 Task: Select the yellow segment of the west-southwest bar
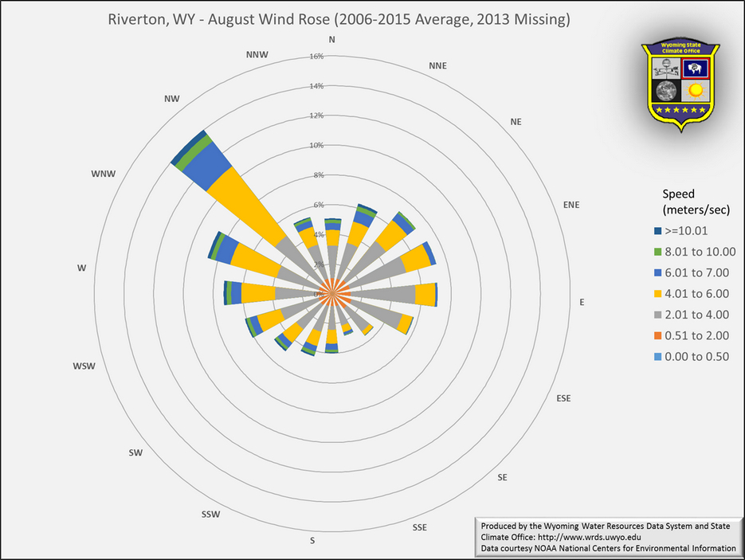[x=270, y=319]
